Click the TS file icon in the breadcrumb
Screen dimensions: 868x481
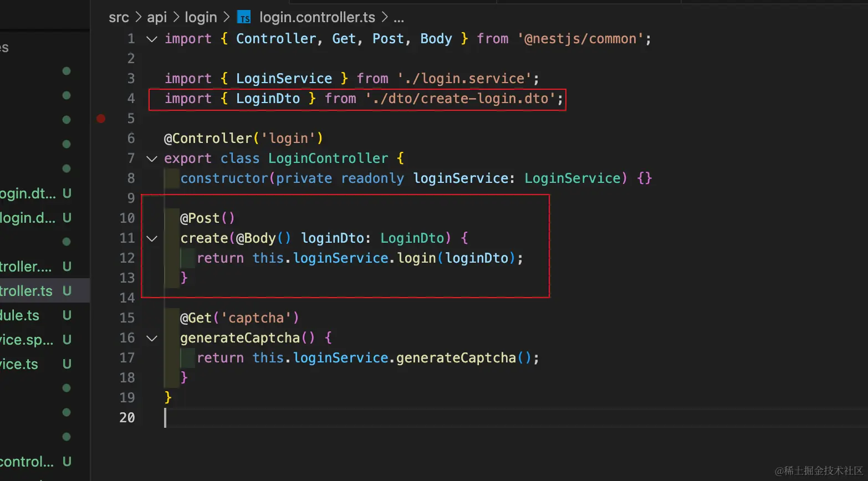click(x=244, y=18)
